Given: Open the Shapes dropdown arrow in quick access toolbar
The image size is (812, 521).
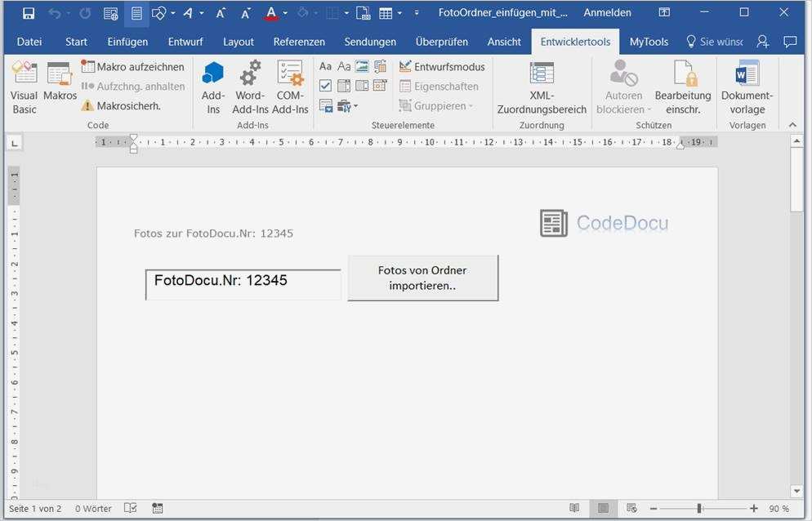Looking at the screenshot, I should [173, 13].
